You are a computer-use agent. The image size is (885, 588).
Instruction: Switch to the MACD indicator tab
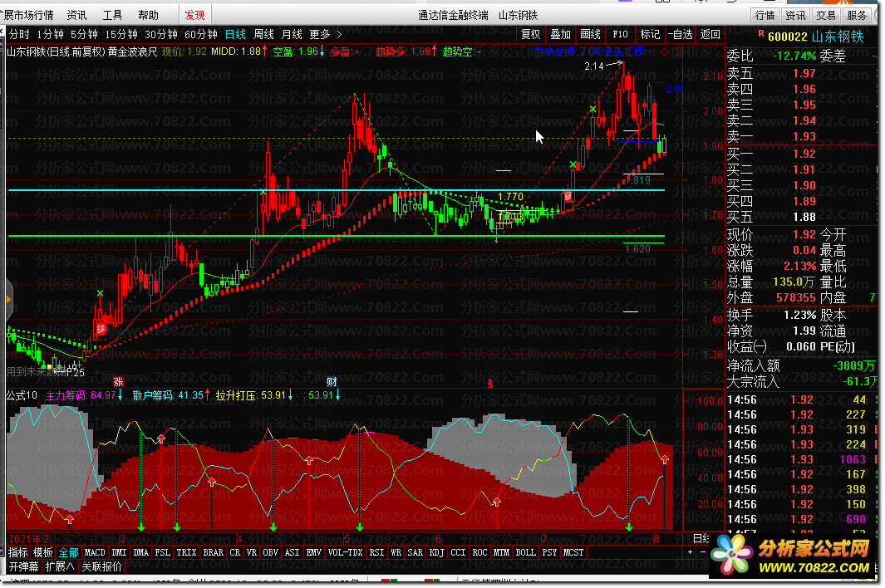click(94, 552)
